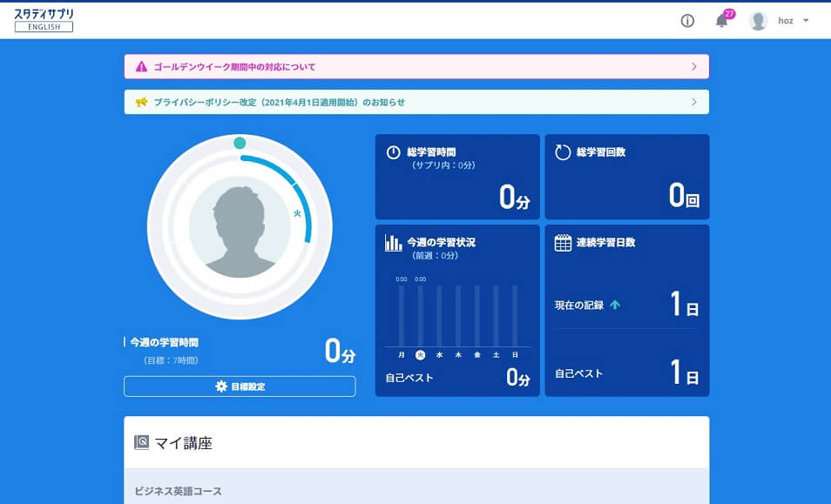The width and height of the screenshot is (831, 504).
Task: Open the 総学習回数 card
Action: pos(627,177)
